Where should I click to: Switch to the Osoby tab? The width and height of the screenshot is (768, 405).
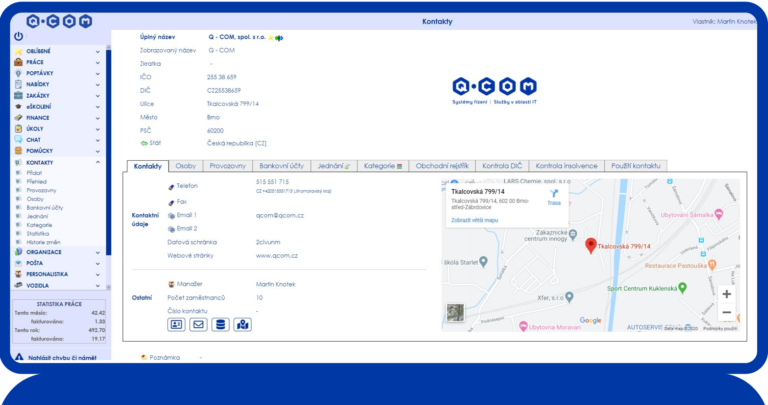point(186,166)
